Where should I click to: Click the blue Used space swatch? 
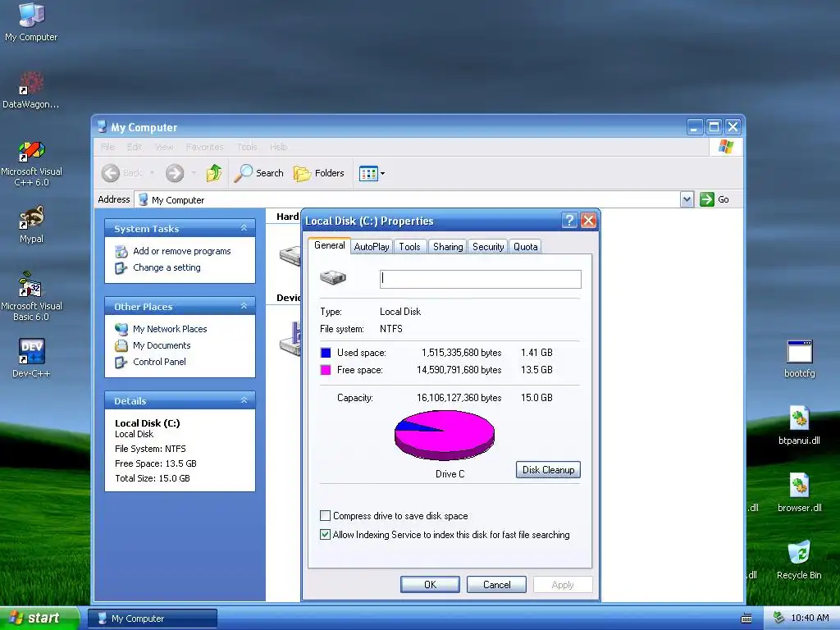(325, 353)
